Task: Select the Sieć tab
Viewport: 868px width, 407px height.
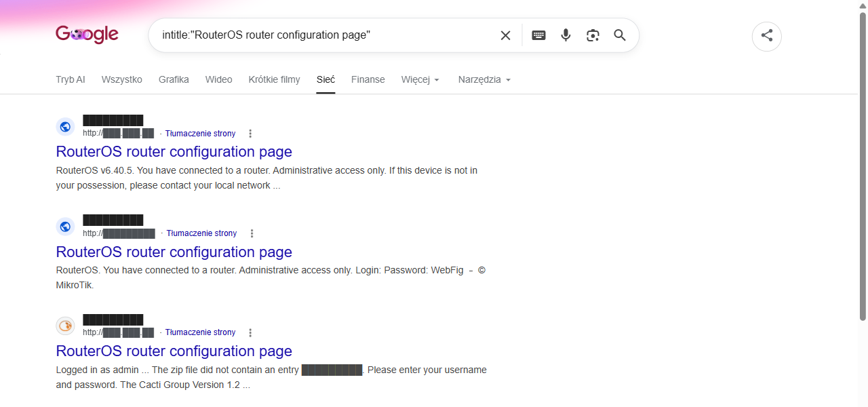Action: pyautogui.click(x=325, y=79)
